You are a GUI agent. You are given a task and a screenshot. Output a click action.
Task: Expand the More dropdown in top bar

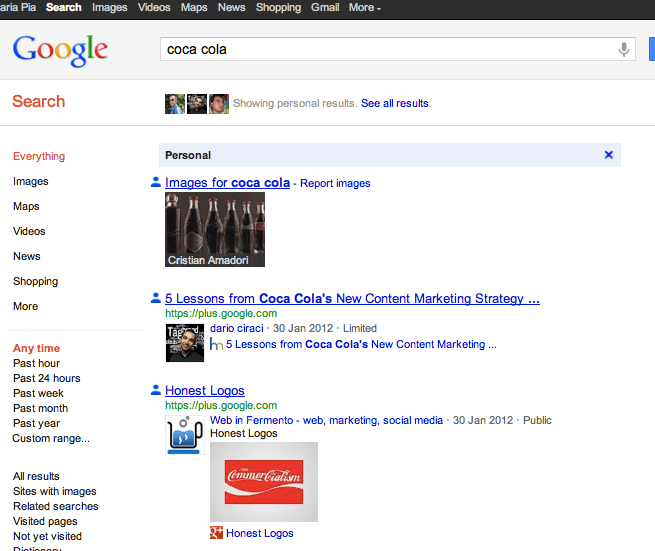[x=365, y=8]
